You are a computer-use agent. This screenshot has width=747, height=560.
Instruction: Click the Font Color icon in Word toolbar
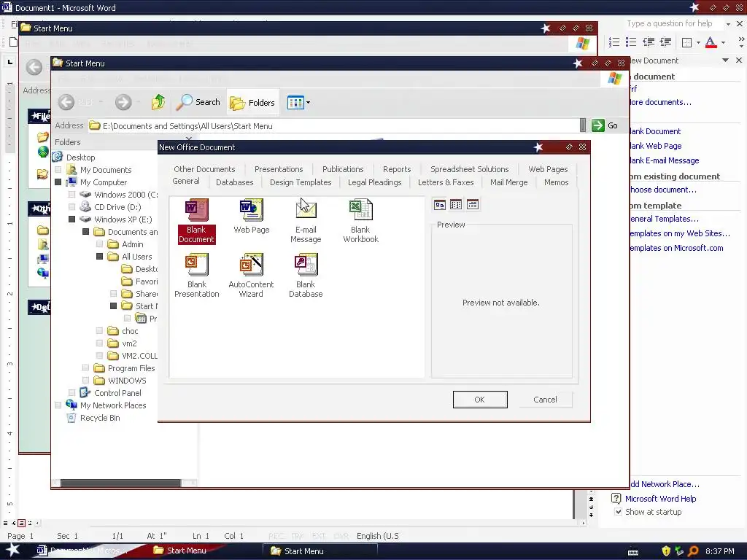[711, 42]
